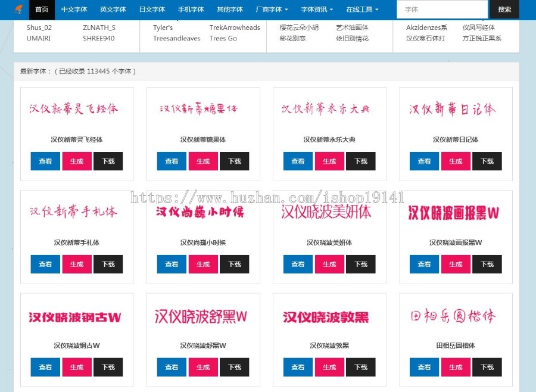The image size is (536, 392).
Task: View the 汉仪晓波舒黑W font
Action: 172,367
